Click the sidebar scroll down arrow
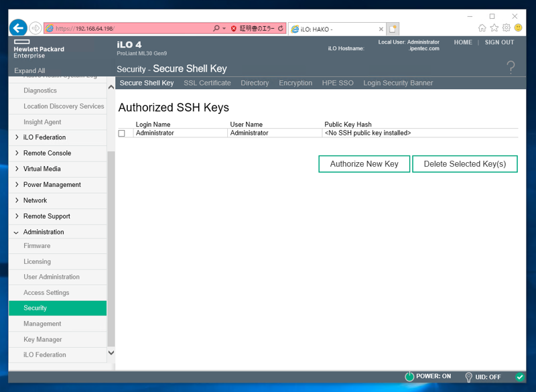The image size is (536, 392). tap(111, 352)
